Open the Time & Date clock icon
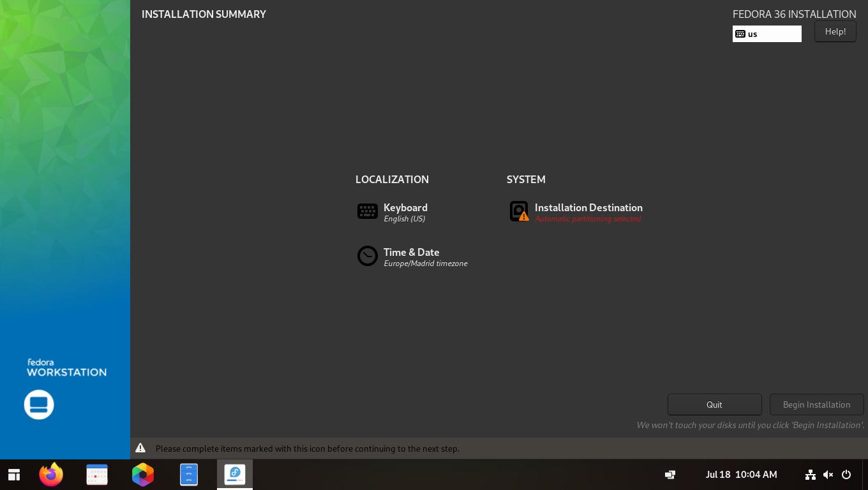This screenshot has width=868, height=490. (x=368, y=256)
